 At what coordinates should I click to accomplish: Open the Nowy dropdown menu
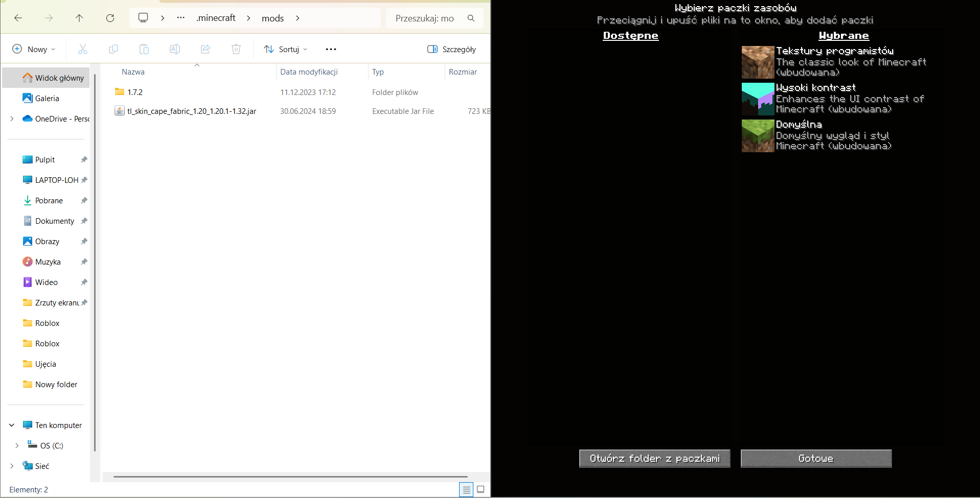point(34,49)
